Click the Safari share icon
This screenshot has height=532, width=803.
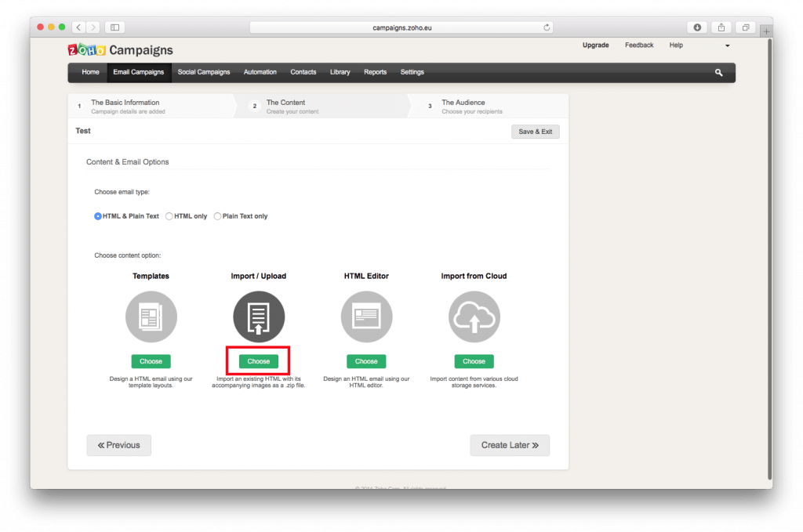[721, 27]
